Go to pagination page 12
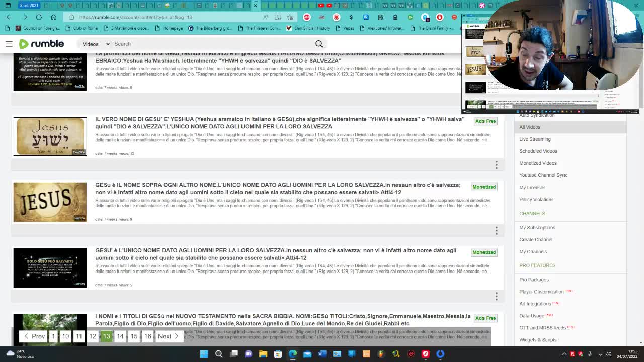Viewport: 644px width, 362px height. [x=93, y=336]
